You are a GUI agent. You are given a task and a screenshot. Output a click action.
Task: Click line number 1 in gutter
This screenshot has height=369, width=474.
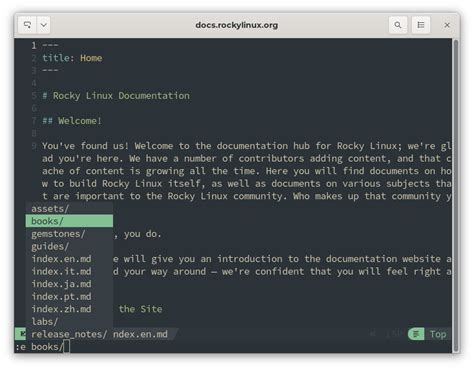tap(34, 45)
